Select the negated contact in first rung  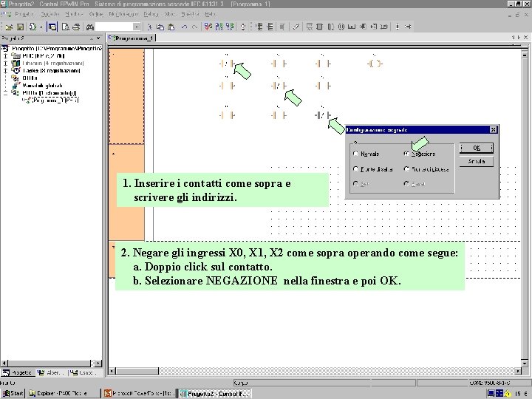point(227,64)
